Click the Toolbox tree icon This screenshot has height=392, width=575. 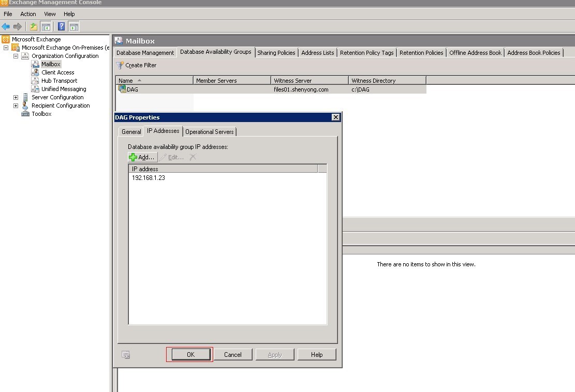(25, 114)
